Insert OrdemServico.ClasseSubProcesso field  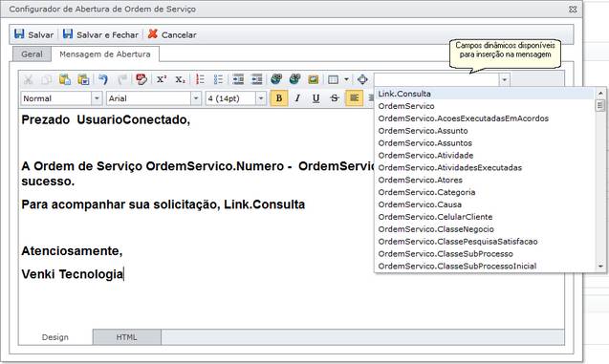tap(485, 253)
